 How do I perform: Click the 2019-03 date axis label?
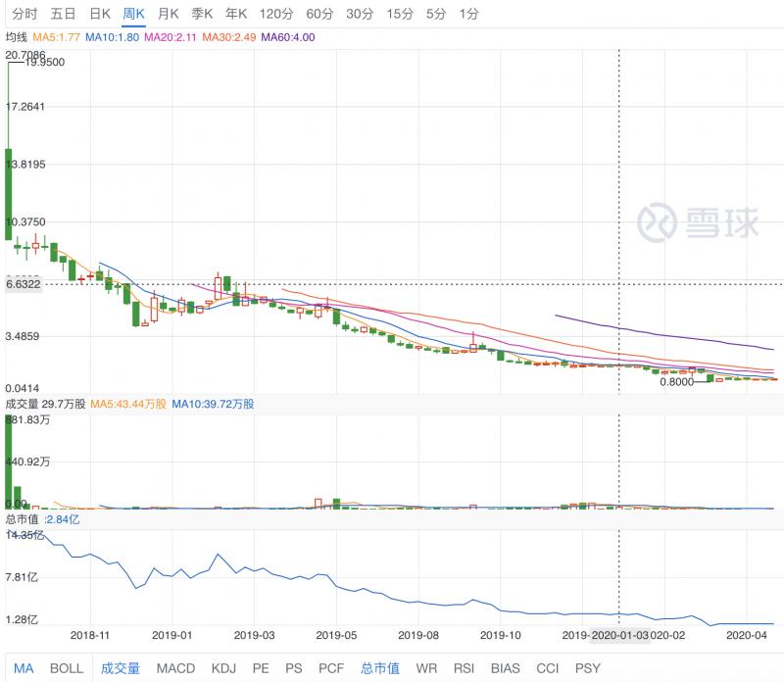click(254, 636)
